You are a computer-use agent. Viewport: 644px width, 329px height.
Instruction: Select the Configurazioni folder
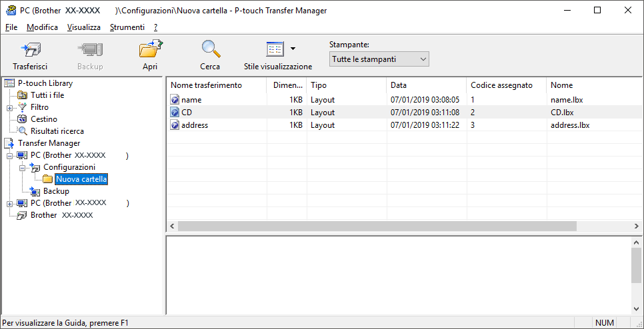point(69,167)
